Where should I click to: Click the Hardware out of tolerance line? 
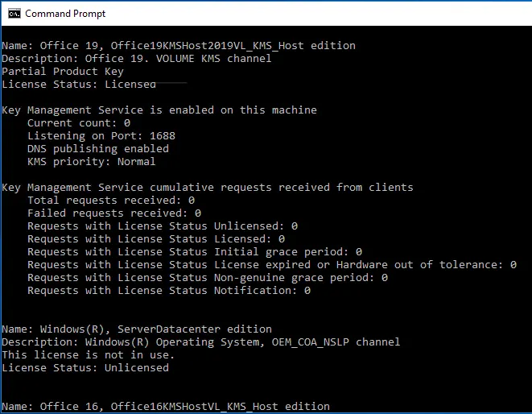point(272,265)
